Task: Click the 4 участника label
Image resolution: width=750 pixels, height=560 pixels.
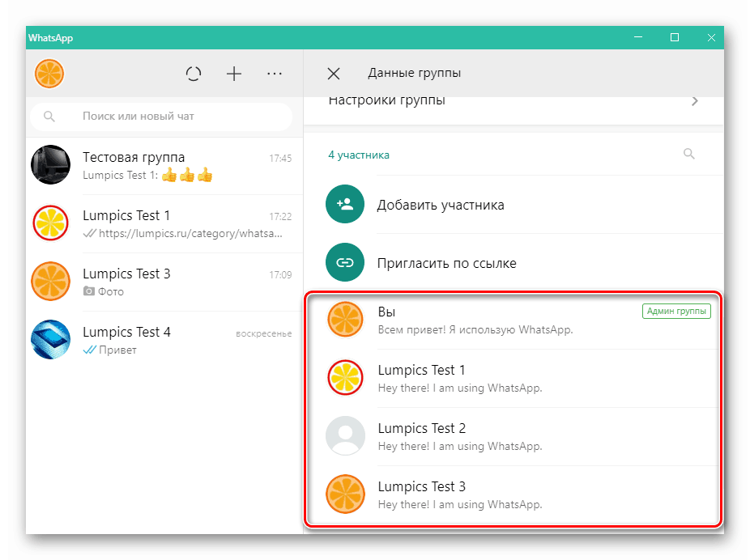Action: pos(359,155)
